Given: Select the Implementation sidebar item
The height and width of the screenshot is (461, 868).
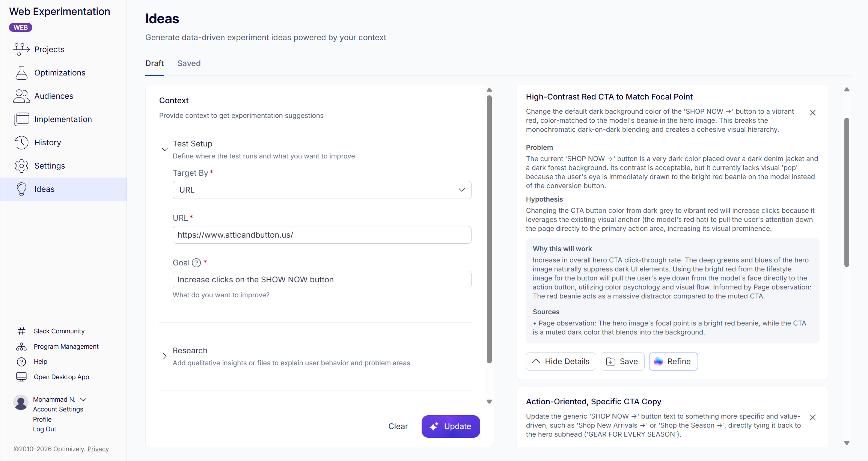Looking at the screenshot, I should click(x=63, y=119).
